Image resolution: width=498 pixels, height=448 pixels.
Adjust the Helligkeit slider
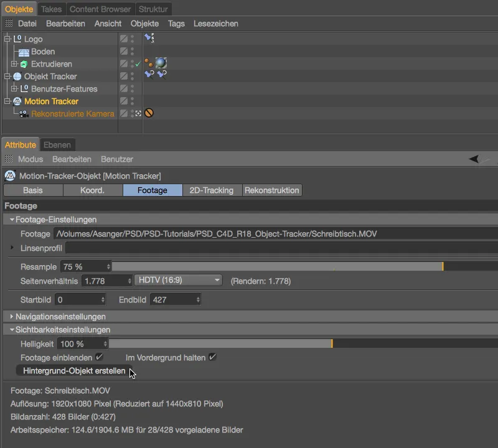(303, 343)
